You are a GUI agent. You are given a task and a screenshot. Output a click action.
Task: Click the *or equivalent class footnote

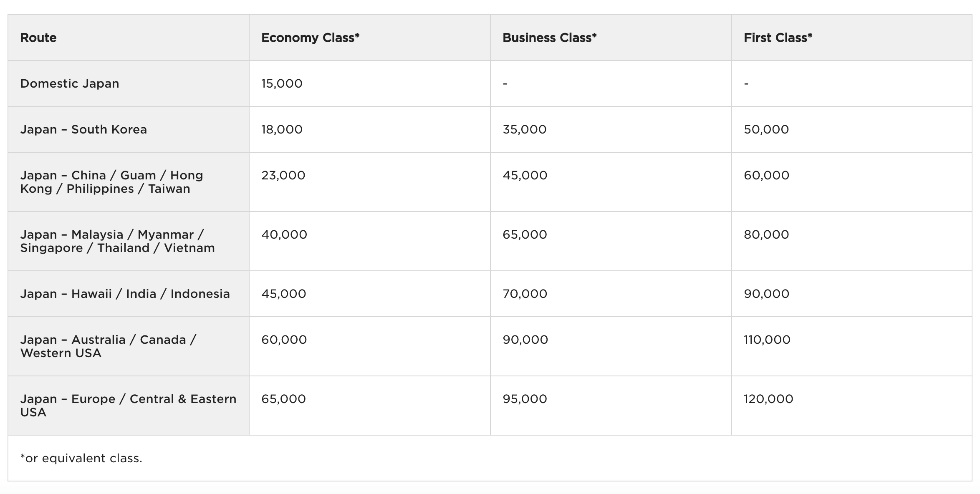[x=81, y=458]
